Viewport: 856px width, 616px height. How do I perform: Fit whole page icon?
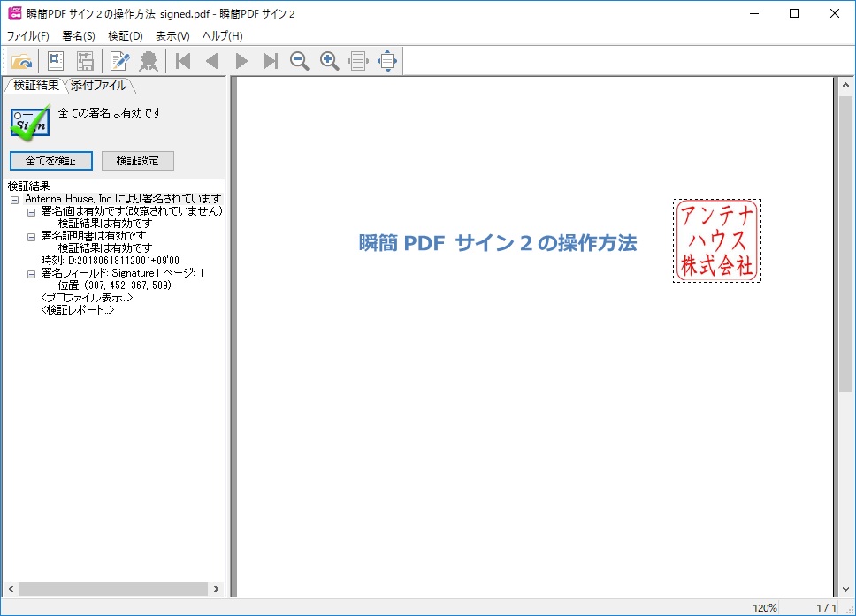387,61
